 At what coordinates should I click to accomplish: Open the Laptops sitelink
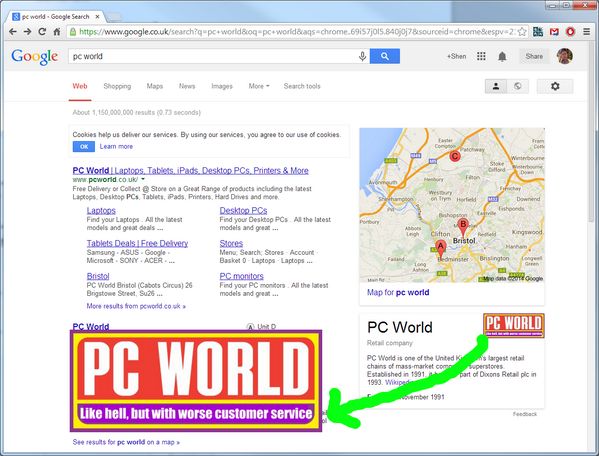101,210
